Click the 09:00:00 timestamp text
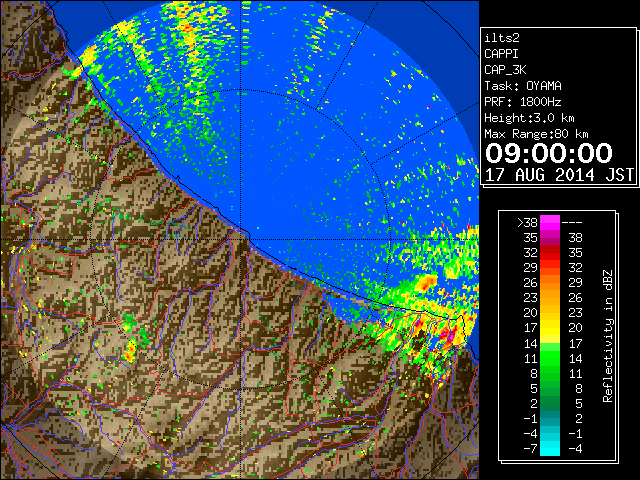The width and height of the screenshot is (640, 480). (x=549, y=153)
